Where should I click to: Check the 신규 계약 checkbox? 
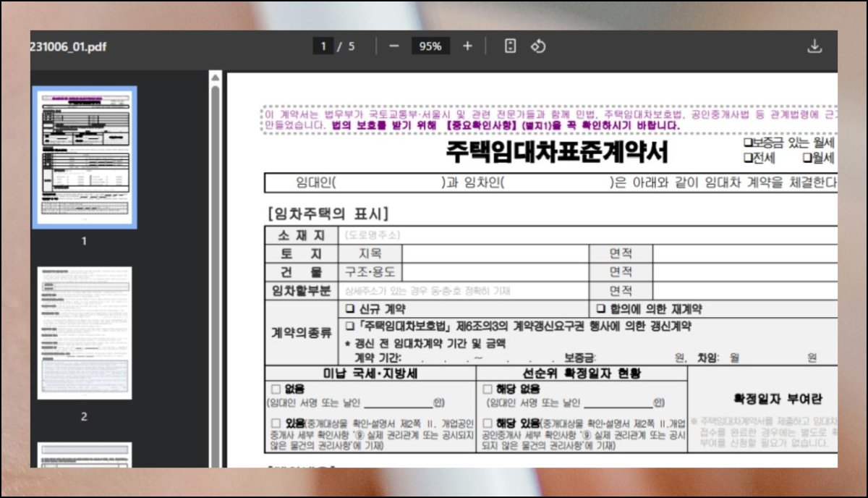pos(349,309)
